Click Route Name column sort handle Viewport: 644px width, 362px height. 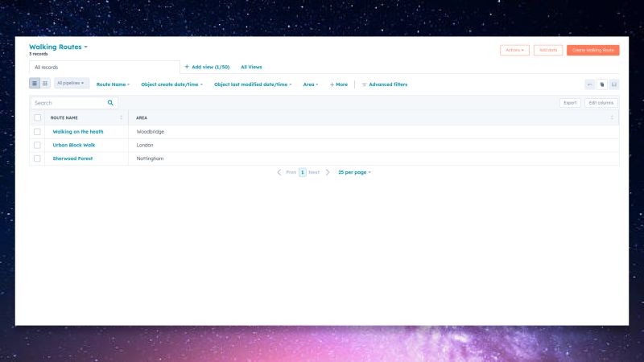pyautogui.click(x=122, y=117)
